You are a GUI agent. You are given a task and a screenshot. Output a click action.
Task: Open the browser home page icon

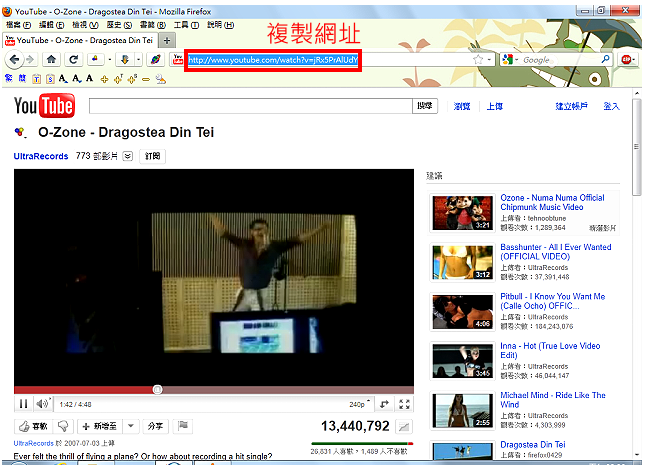click(x=51, y=60)
